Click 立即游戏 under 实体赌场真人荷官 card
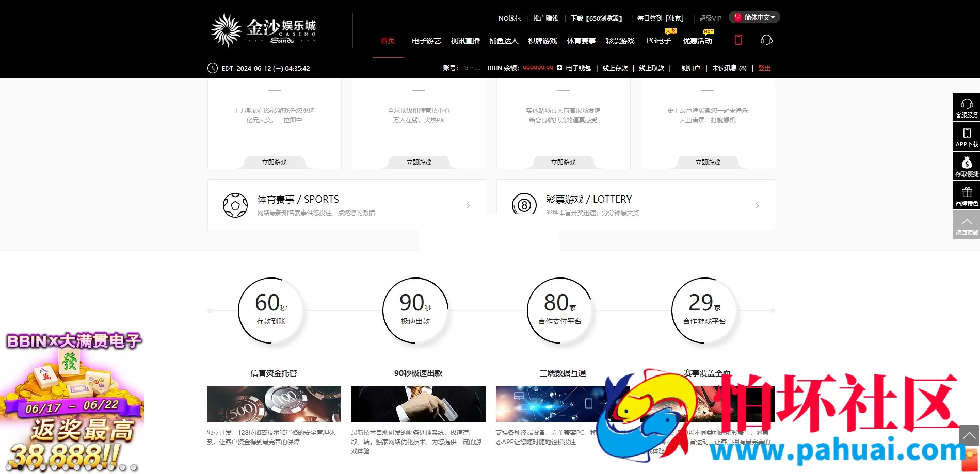This screenshot has height=474, width=980. pyautogui.click(x=563, y=162)
